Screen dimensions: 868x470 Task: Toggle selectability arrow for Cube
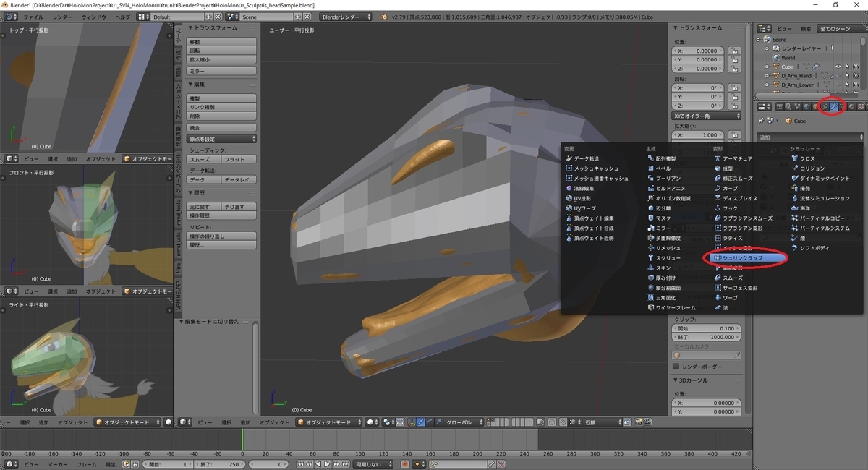(x=848, y=67)
